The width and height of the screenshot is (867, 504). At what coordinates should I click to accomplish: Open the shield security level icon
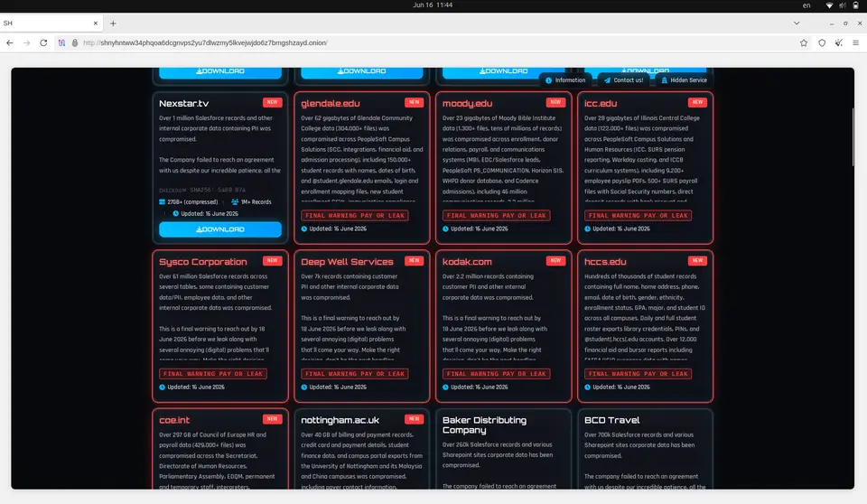(822, 42)
